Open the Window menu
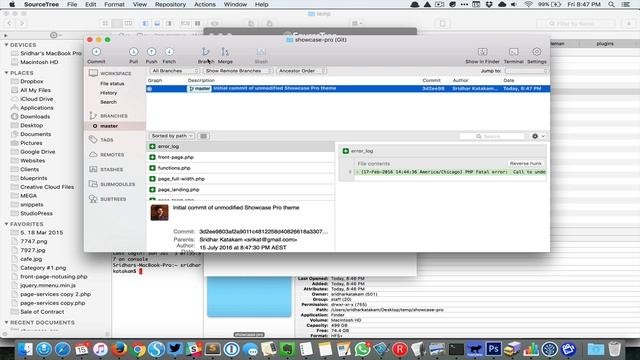 point(235,4)
